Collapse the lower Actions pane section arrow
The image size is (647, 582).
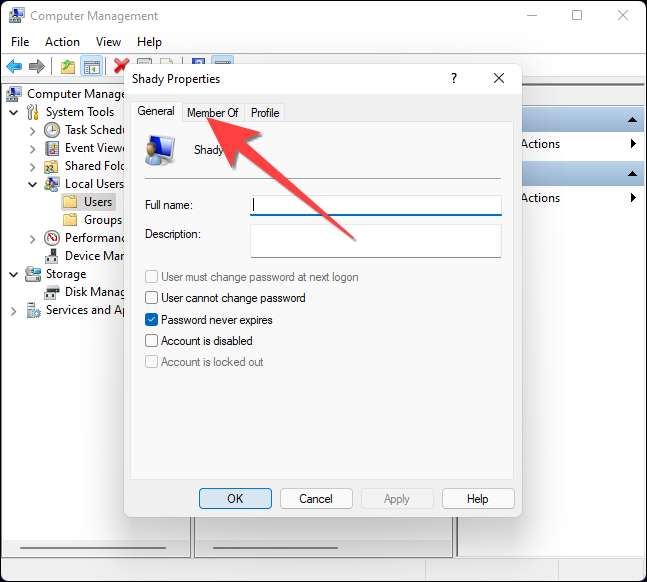(x=632, y=173)
